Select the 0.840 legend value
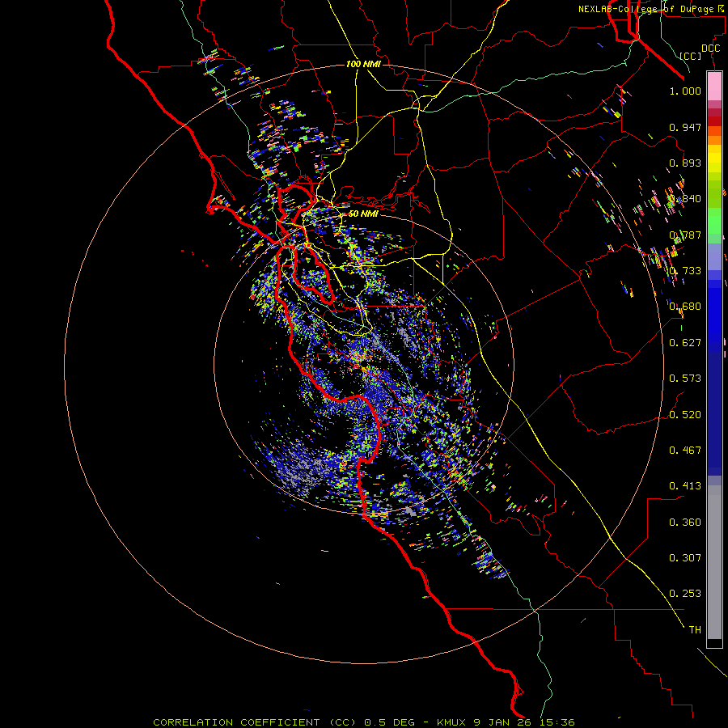This screenshot has height=728, width=728. tap(685, 199)
